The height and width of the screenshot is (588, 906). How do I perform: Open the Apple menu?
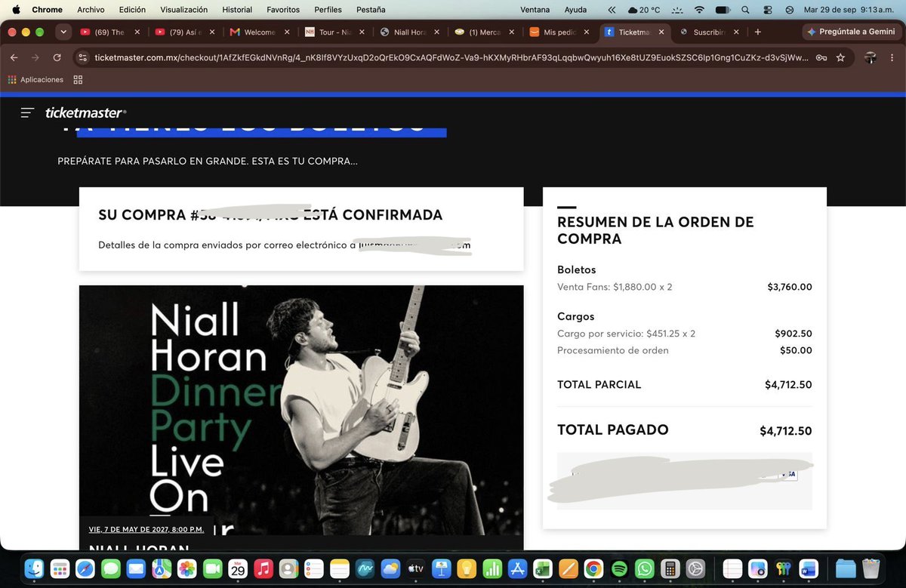pyautogui.click(x=16, y=10)
